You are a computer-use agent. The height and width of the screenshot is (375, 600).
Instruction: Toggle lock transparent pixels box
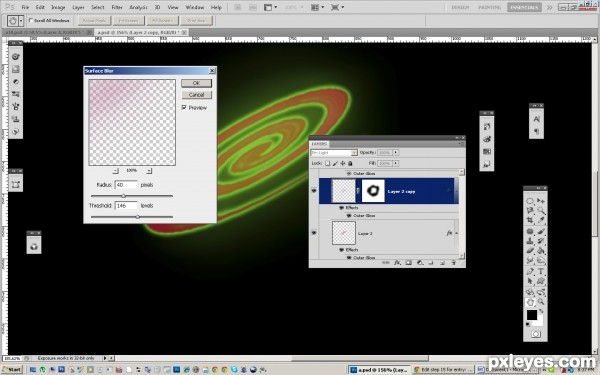tap(328, 163)
